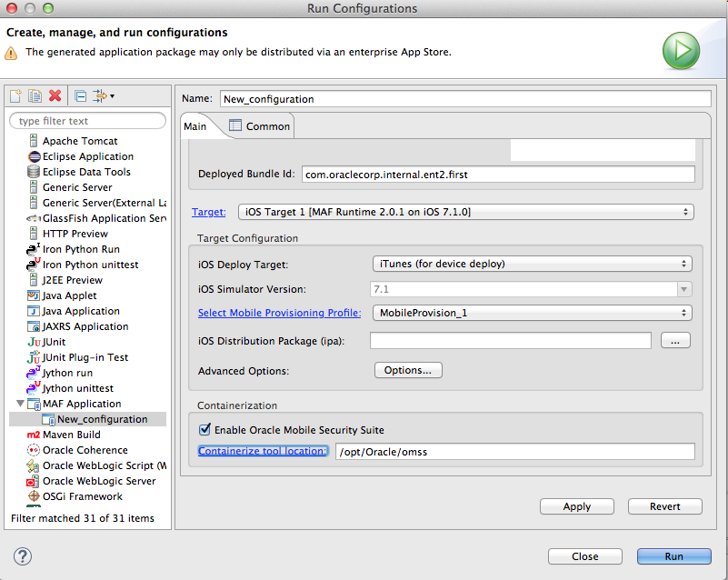Click the OSGi Framework icon
Image resolution: width=728 pixels, height=580 pixels.
click(34, 496)
